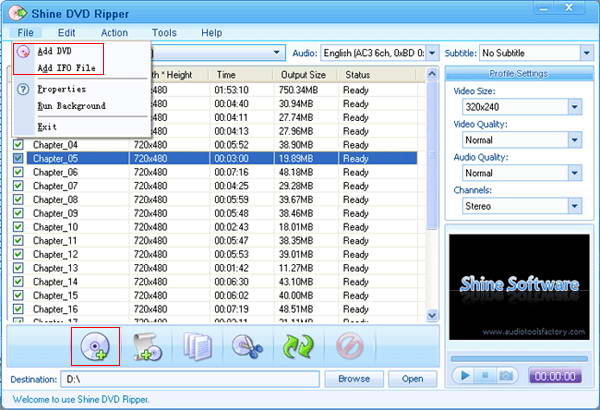Viewport: 600px width, 410px height.
Task: Open the Subtitle dropdown
Action: [586, 53]
